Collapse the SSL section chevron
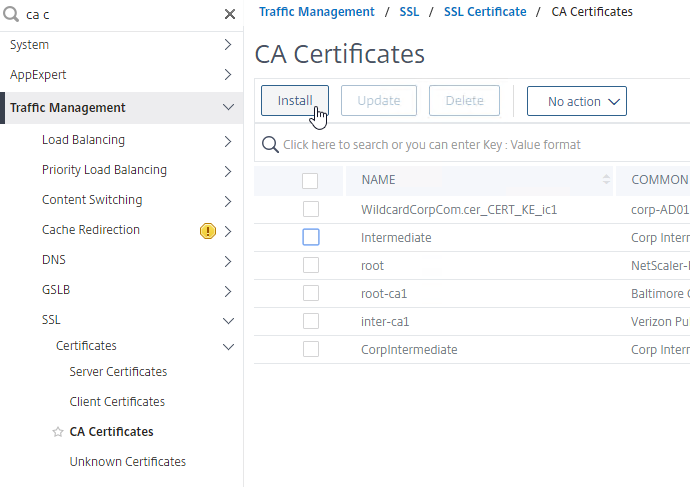The height and width of the screenshot is (487, 690). (x=228, y=321)
